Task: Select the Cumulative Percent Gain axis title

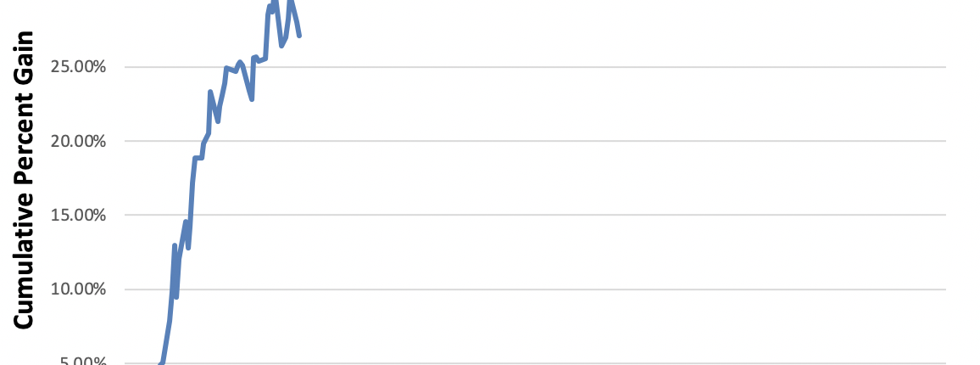Action: coord(24,180)
